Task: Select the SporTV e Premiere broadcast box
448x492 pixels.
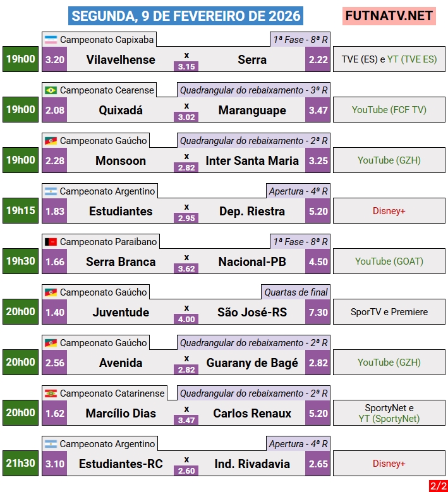Action: [389, 312]
